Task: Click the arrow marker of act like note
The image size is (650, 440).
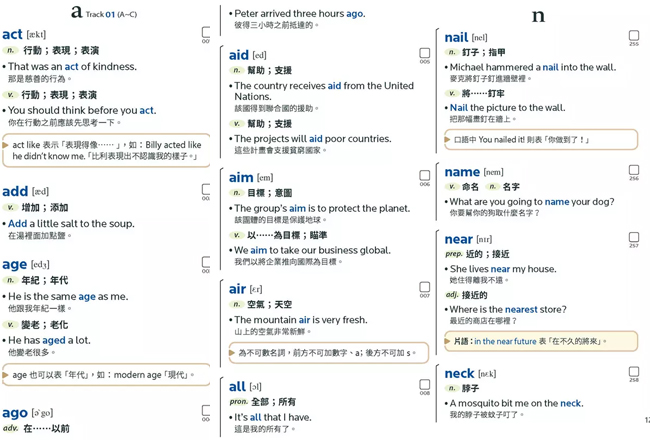Action: (5, 145)
